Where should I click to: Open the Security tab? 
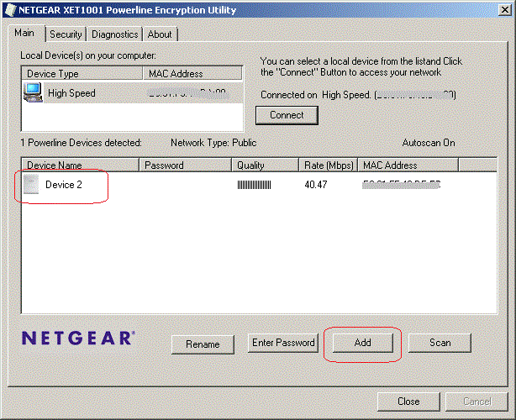coord(66,34)
